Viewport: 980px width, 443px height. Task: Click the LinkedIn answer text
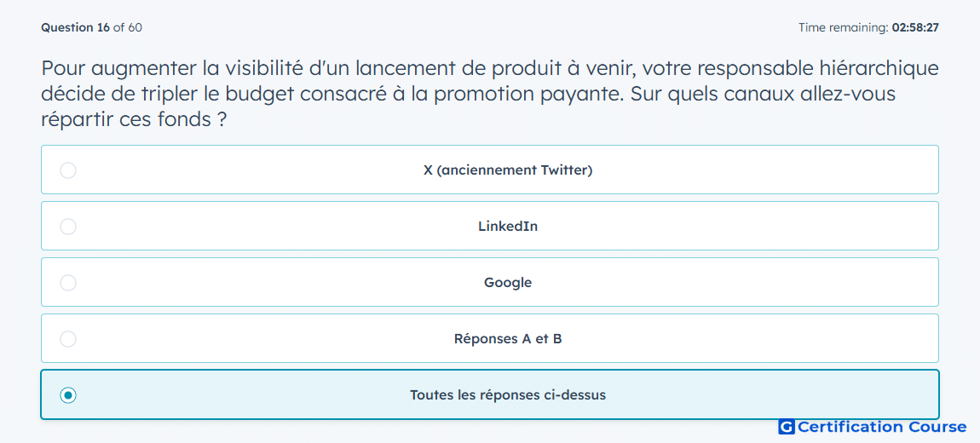[508, 227]
